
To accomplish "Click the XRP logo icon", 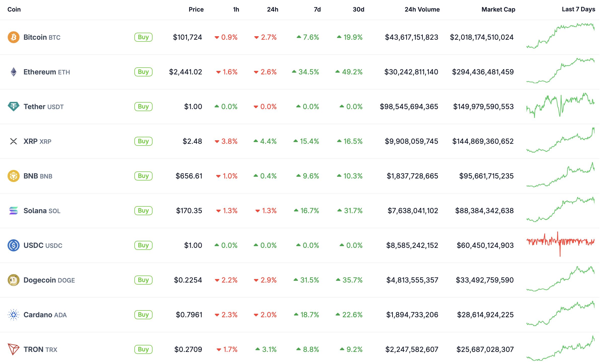I will 14,141.
